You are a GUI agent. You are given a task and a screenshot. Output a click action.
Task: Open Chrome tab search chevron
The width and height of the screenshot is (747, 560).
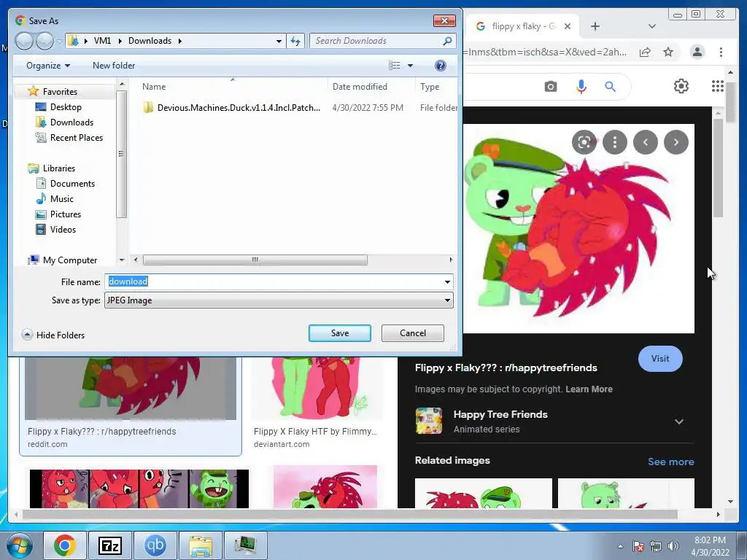pos(651,26)
